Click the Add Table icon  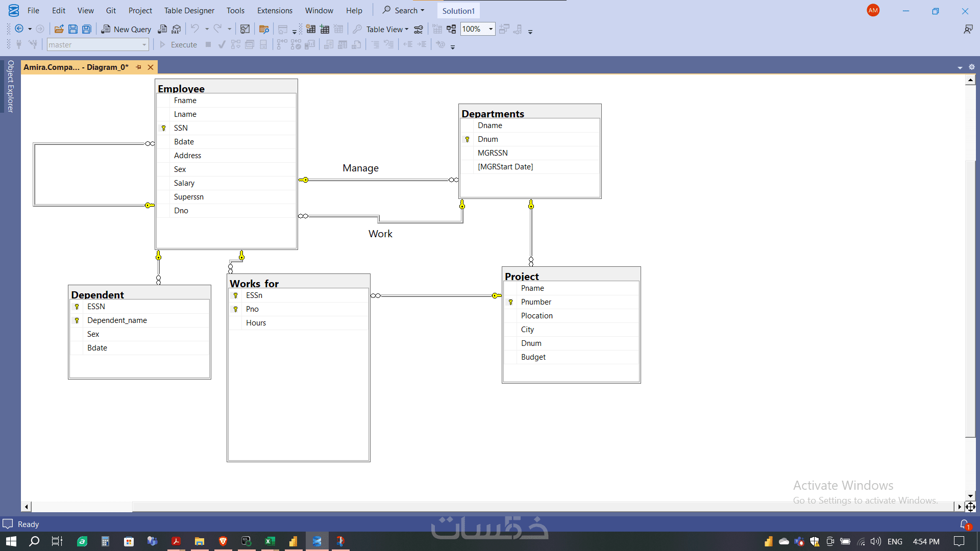(x=325, y=29)
